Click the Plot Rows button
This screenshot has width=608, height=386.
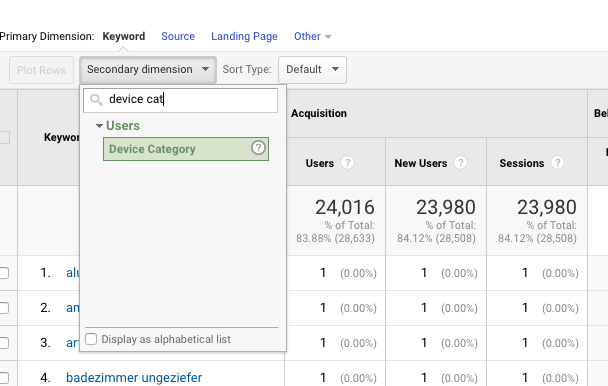[x=41, y=70]
